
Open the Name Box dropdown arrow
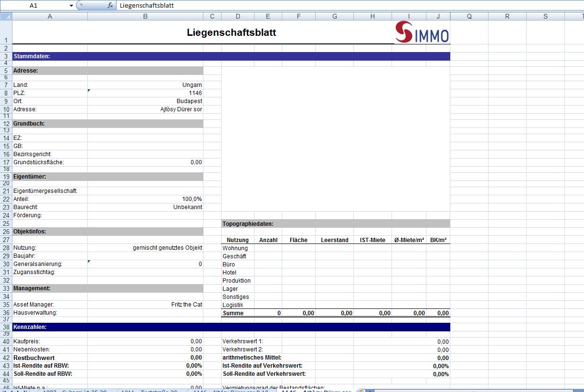[72, 5]
